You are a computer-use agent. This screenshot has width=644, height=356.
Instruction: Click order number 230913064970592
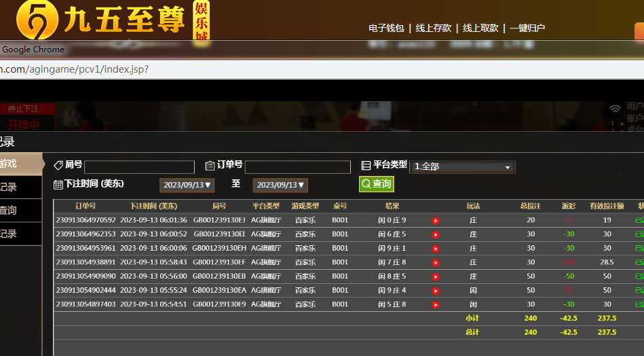pyautogui.click(x=86, y=220)
